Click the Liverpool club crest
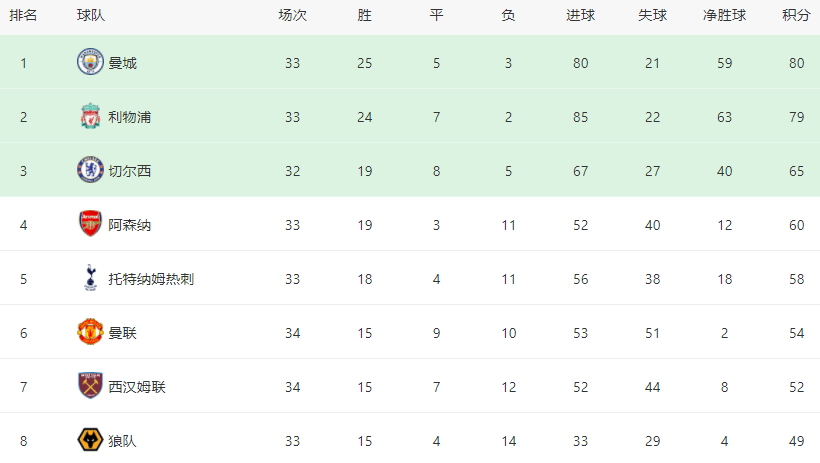820x463 pixels. pos(90,116)
